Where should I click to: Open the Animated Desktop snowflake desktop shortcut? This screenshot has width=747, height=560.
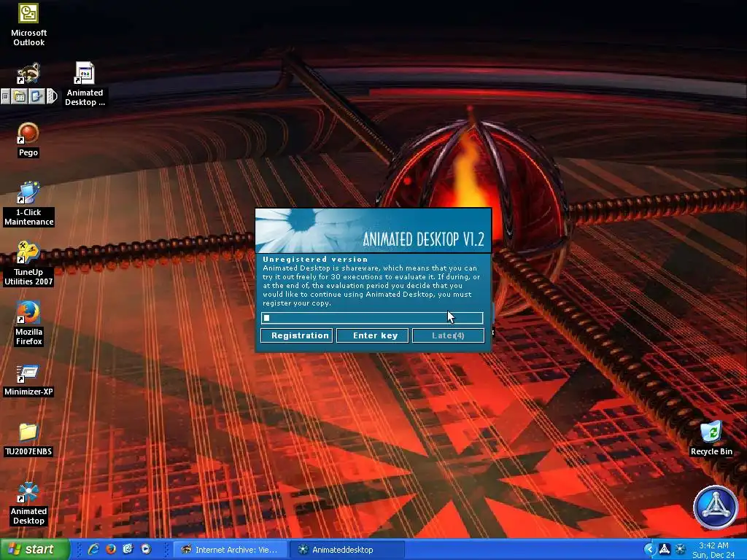[x=28, y=503]
